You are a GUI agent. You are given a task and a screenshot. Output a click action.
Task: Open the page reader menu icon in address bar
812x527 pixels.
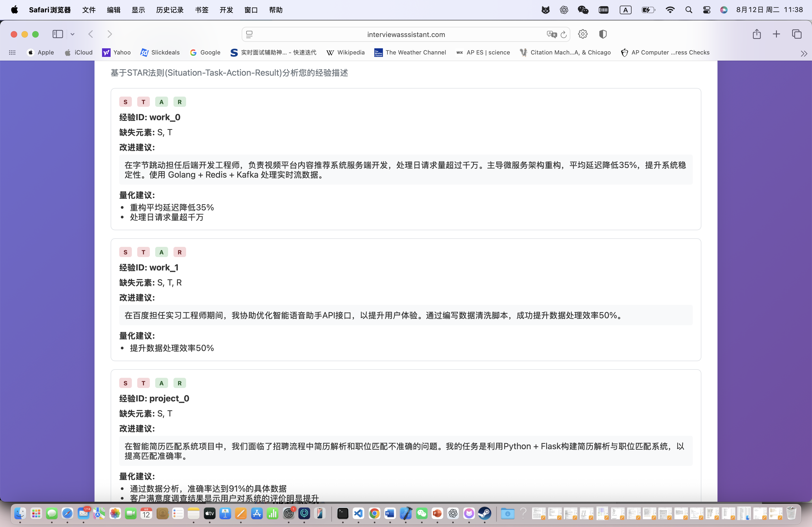249,34
